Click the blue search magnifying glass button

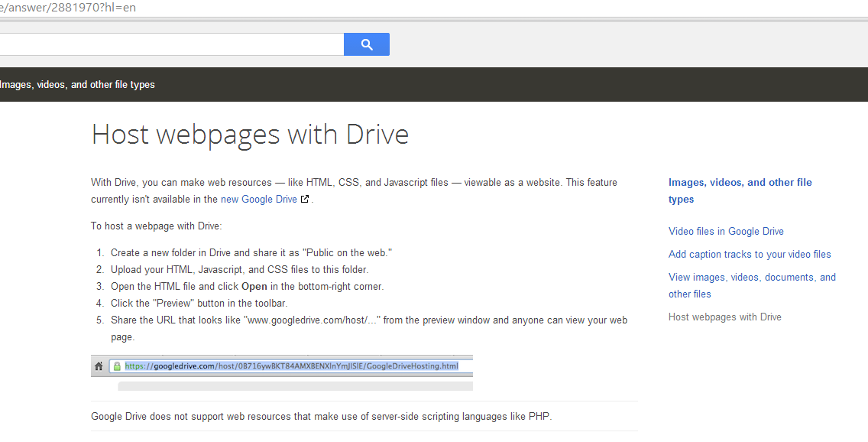[x=366, y=44]
